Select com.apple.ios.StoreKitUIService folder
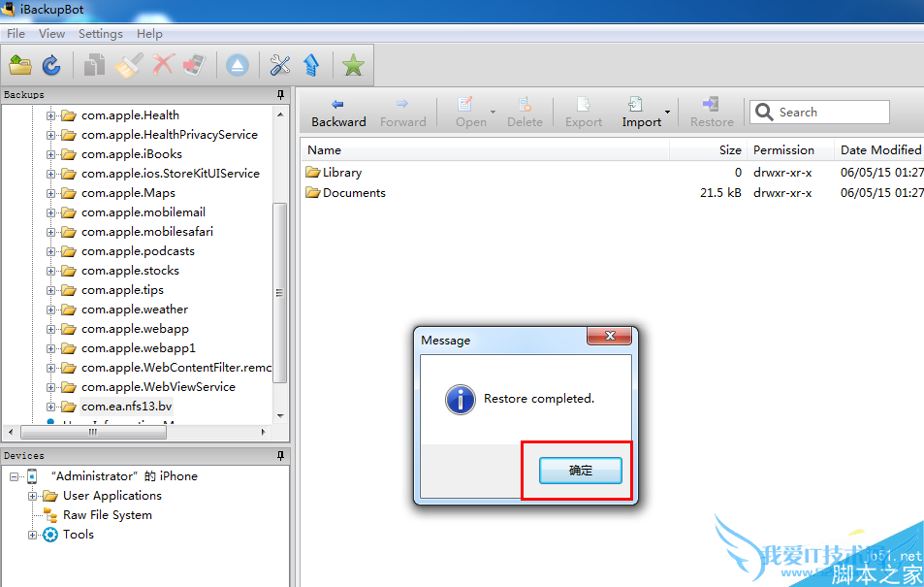 point(171,174)
